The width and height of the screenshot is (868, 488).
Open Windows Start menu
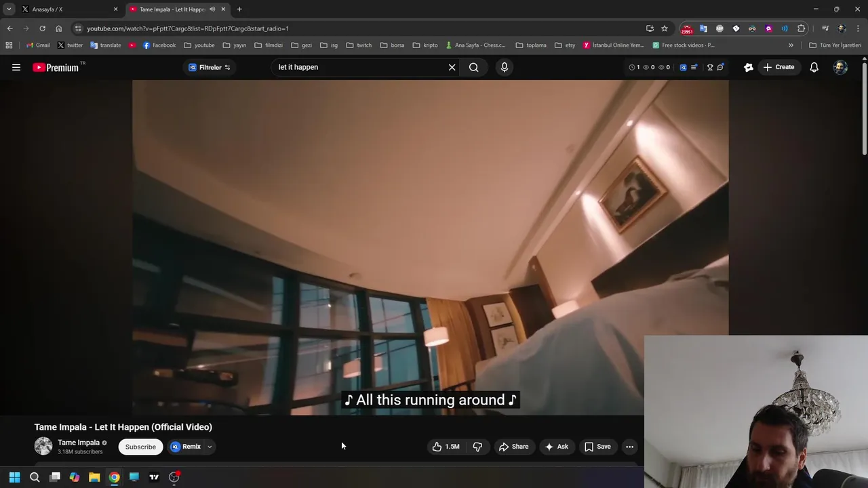pos(14,477)
